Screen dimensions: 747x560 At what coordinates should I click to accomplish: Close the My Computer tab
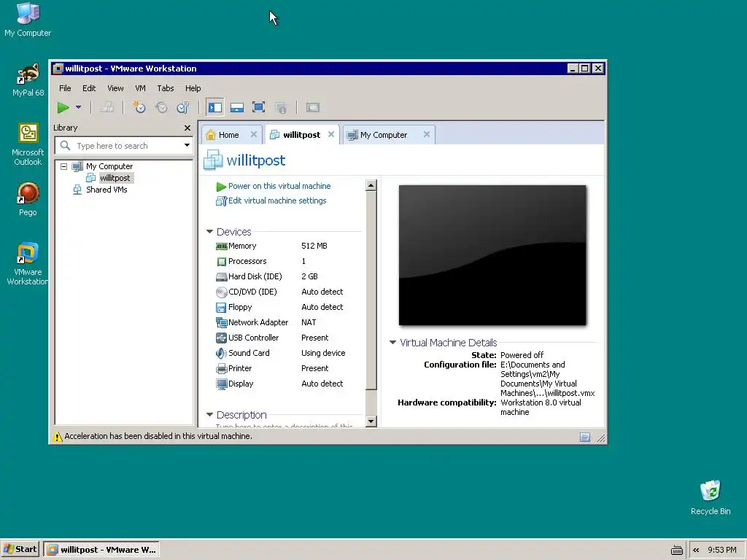(x=427, y=134)
